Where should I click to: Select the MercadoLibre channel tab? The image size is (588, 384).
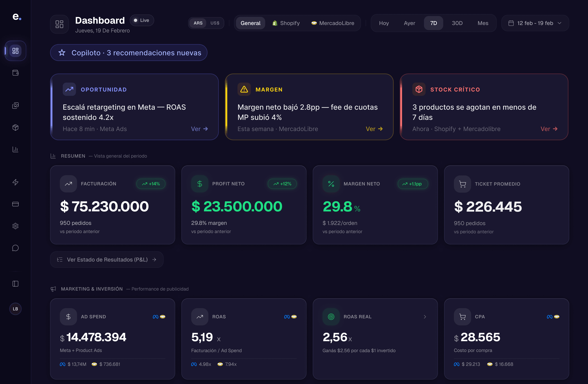(333, 23)
